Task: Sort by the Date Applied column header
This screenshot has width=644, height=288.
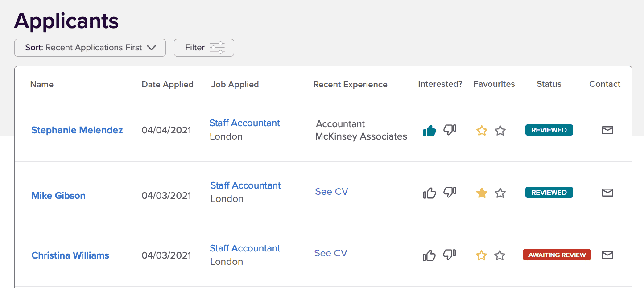Action: coord(167,84)
